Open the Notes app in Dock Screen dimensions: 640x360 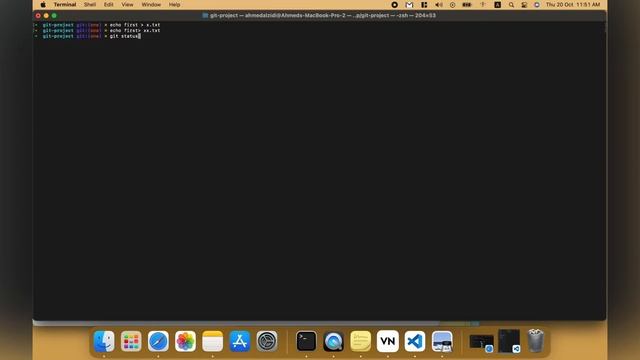point(213,341)
